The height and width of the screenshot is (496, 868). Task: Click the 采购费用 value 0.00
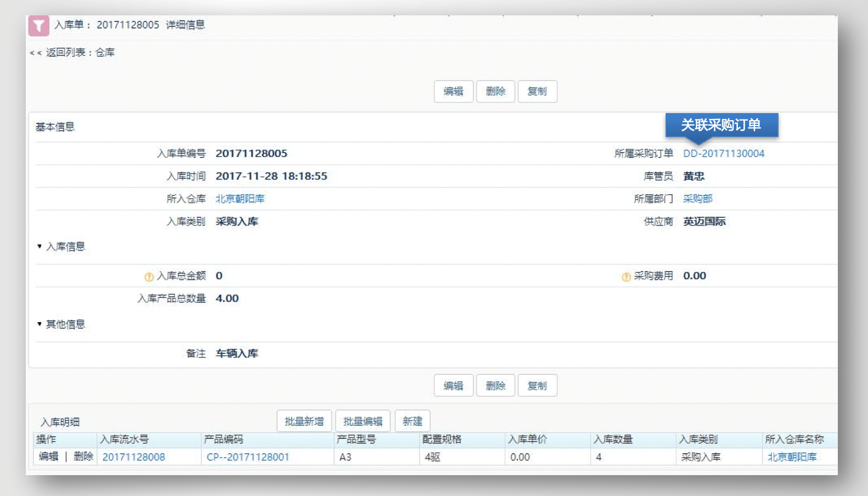tap(695, 276)
